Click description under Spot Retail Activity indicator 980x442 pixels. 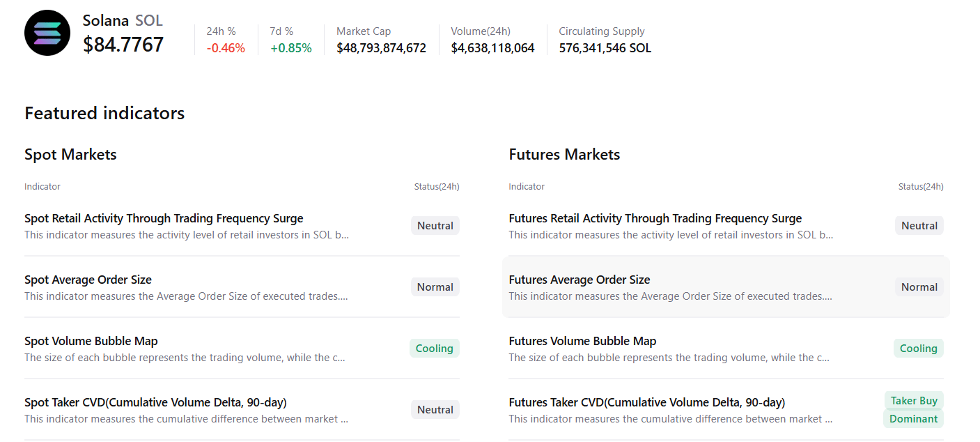[187, 235]
